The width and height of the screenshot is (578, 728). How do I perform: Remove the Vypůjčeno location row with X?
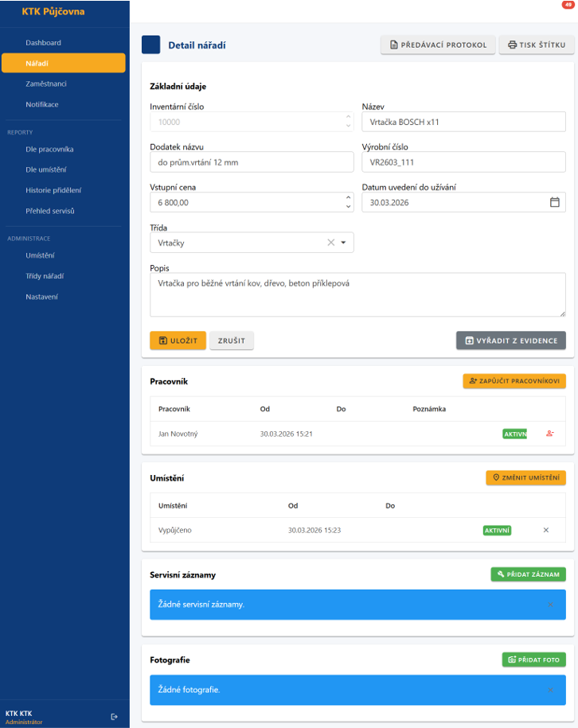tap(546, 530)
